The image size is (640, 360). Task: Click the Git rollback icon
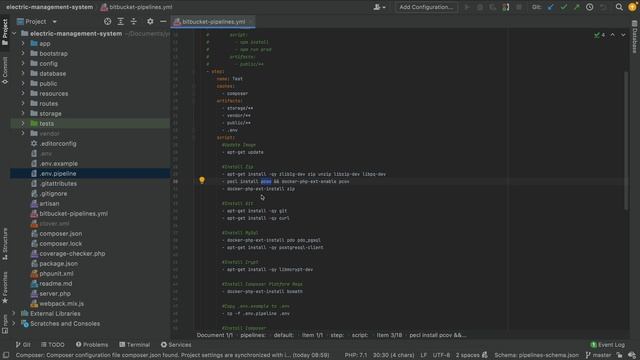click(603, 7)
